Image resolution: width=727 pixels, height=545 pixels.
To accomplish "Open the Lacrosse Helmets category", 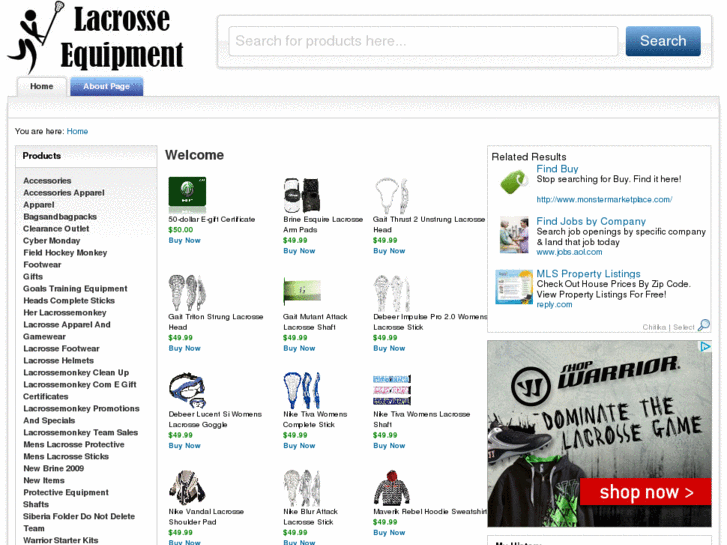I will (58, 360).
